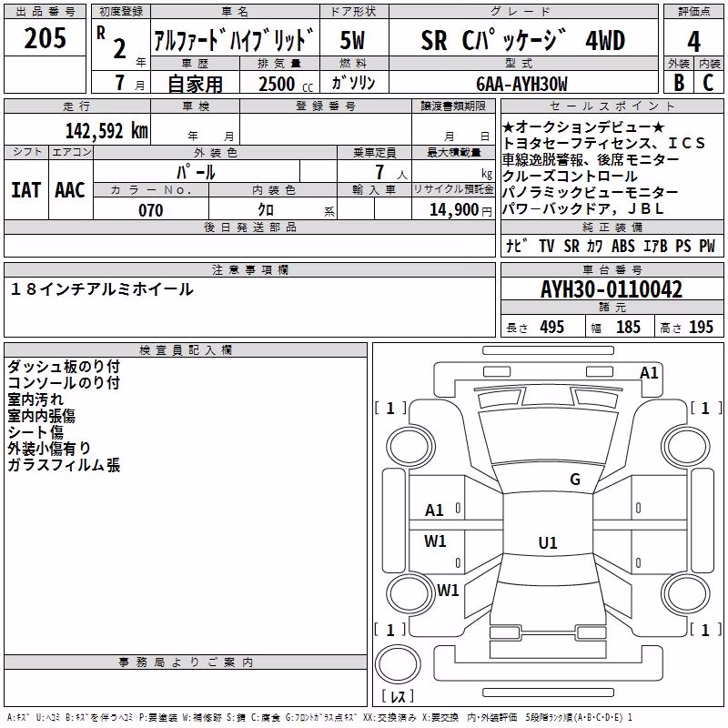The width and height of the screenshot is (728, 728).
Task: Select exterior color パール
Action: point(196,172)
